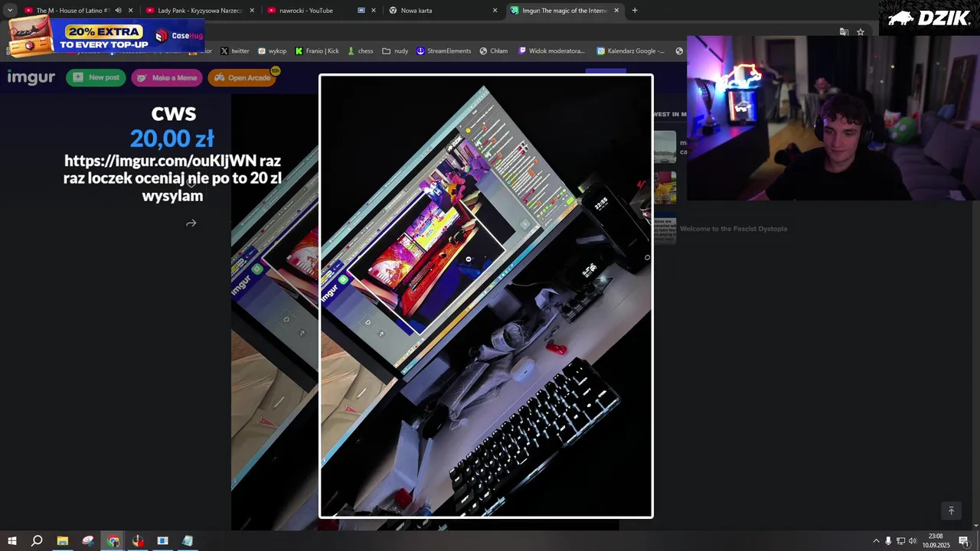Switch to Nowa karta tab

point(416,11)
